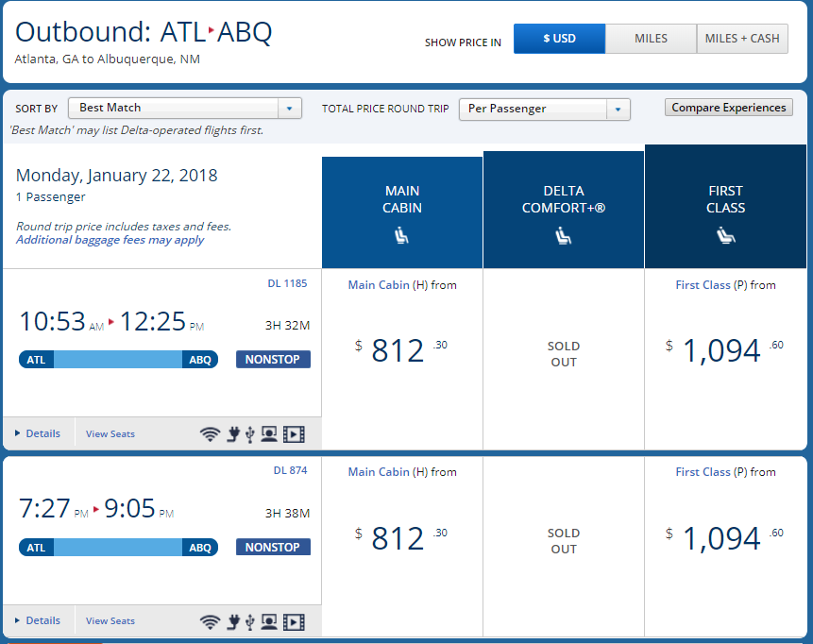
Task: Click the seat icon under Main Cabin header
Action: 402,236
